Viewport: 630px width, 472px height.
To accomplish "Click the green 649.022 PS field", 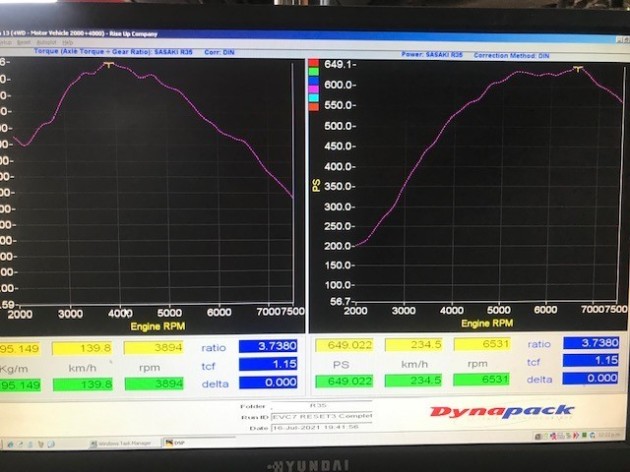I will (344, 381).
